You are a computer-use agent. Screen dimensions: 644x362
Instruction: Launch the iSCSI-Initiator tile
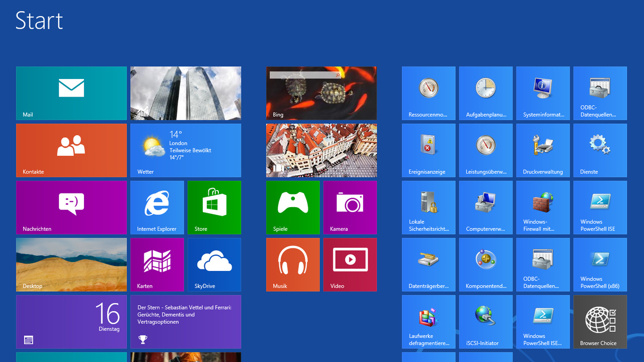486,322
